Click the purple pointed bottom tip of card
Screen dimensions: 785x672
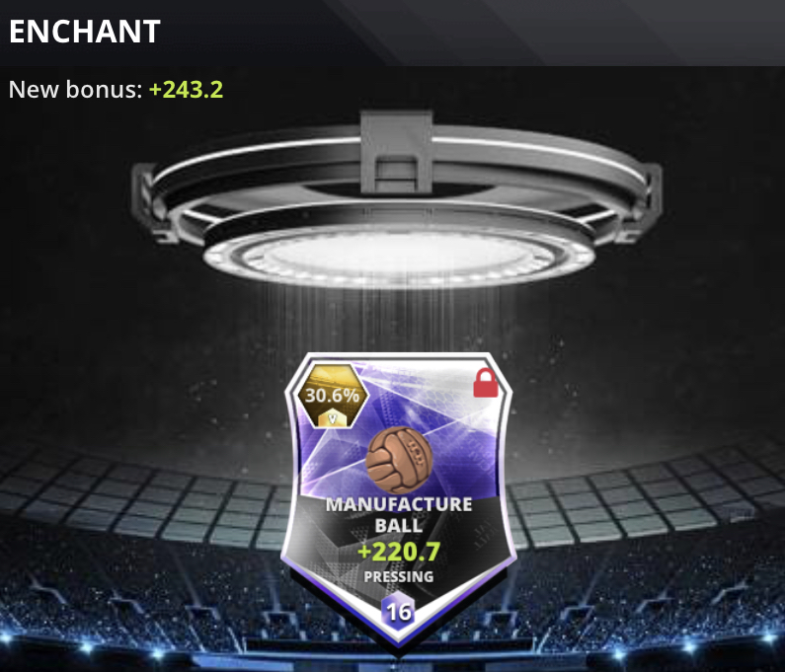click(399, 638)
